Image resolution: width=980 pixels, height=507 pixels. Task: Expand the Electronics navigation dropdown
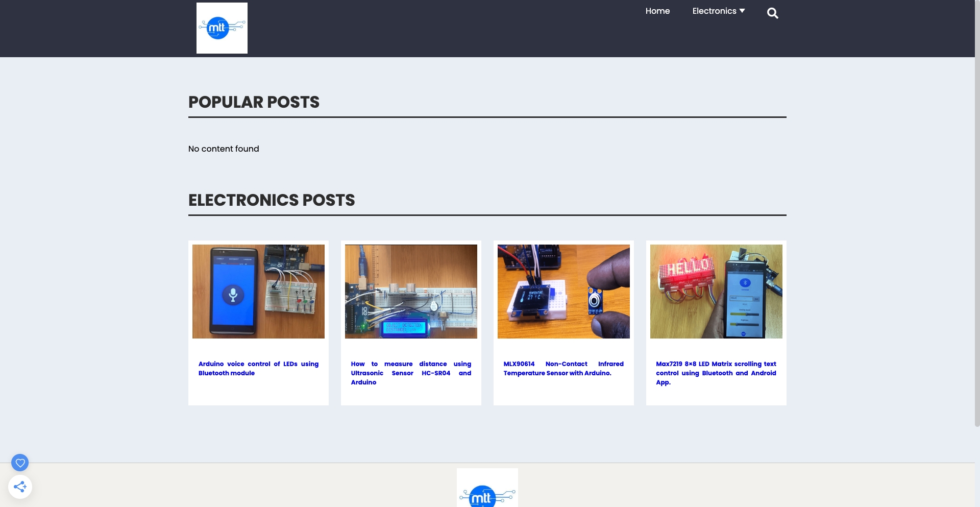tap(718, 11)
